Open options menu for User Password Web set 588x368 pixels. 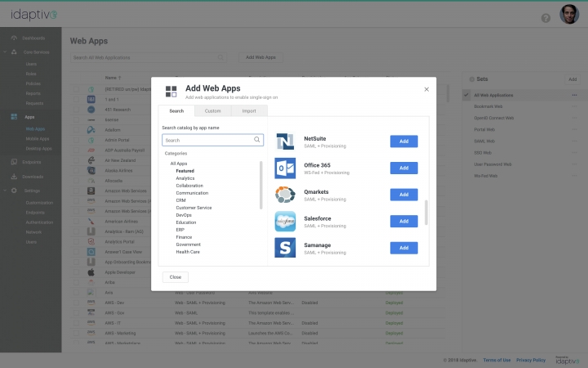(x=574, y=164)
